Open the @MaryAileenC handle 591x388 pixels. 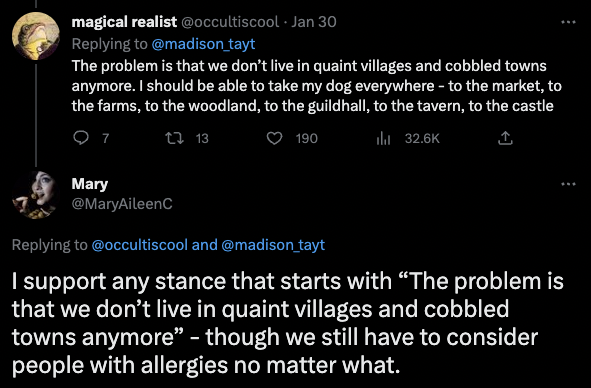[122, 204]
